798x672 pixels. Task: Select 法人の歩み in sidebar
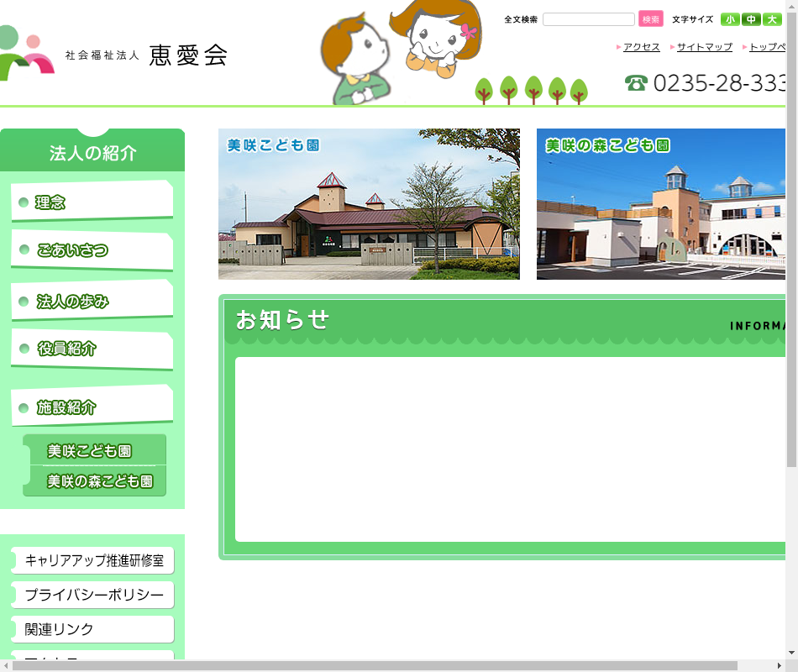coord(91,302)
